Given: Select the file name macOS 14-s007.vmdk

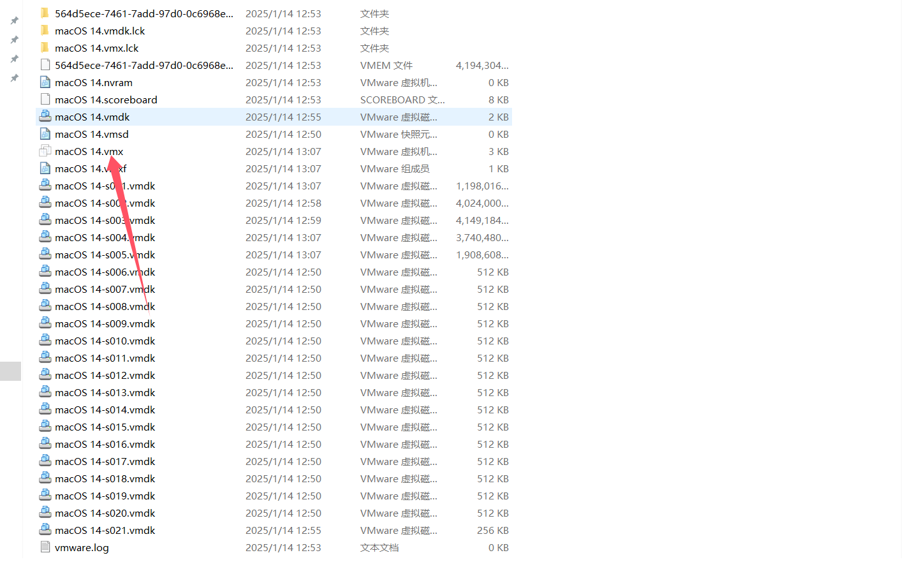Looking at the screenshot, I should pyautogui.click(x=105, y=289).
